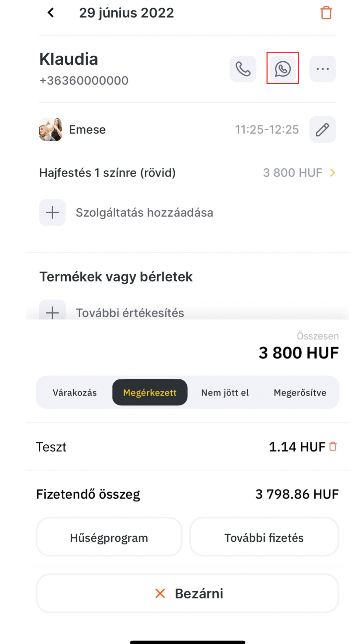Tap plus icon for További értékesítés
The height and width of the screenshot is (644, 362).
pyautogui.click(x=52, y=310)
